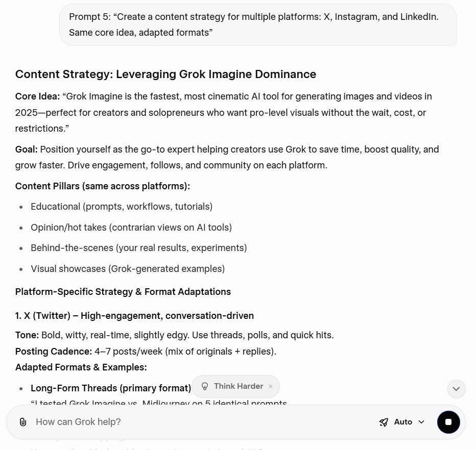Click the Core Idea quote paragraph

click(224, 112)
